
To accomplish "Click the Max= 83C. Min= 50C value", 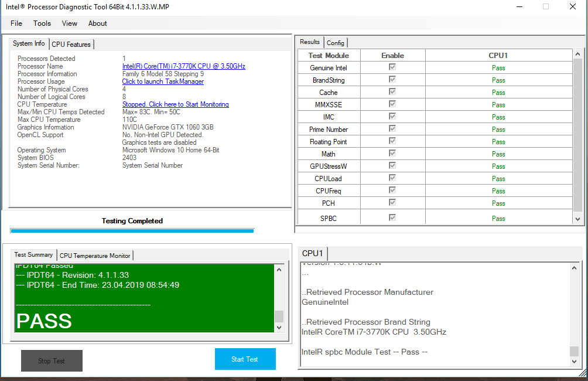I will coord(151,112).
